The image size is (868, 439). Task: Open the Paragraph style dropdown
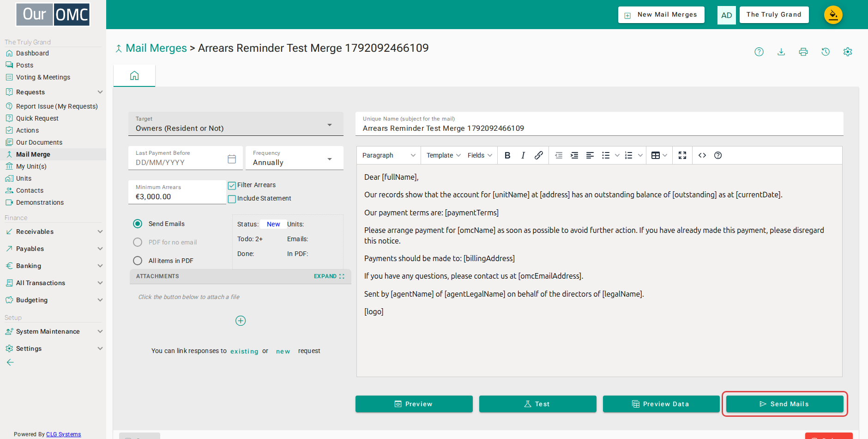[x=389, y=155]
